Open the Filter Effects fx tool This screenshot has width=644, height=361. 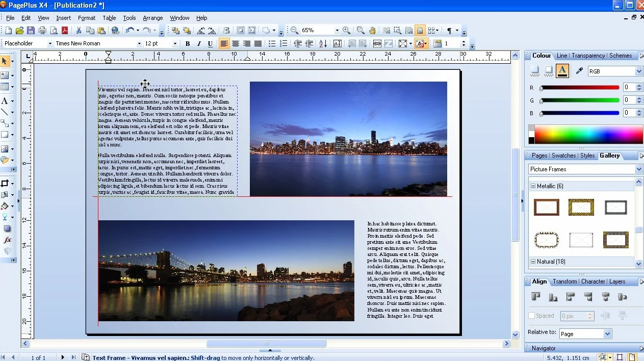pyautogui.click(x=7, y=240)
